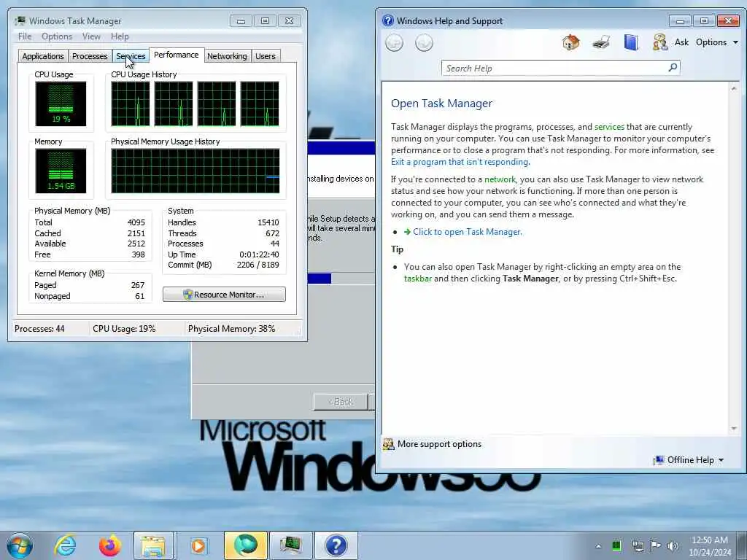Image resolution: width=747 pixels, height=560 pixels.
Task: Click the Show desktop strip at taskbar end
Action: [x=743, y=545]
